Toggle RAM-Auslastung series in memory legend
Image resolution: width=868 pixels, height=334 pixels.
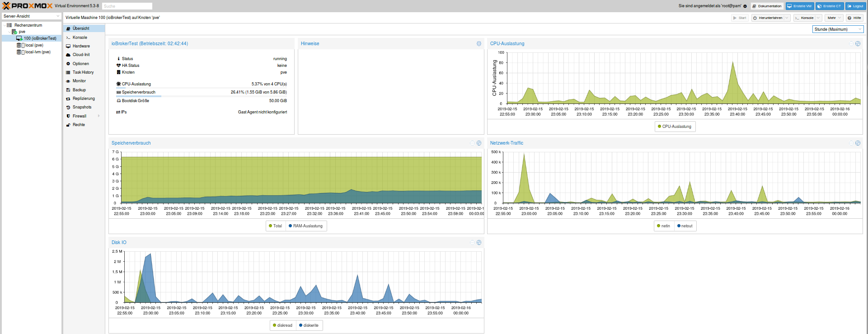pos(306,226)
